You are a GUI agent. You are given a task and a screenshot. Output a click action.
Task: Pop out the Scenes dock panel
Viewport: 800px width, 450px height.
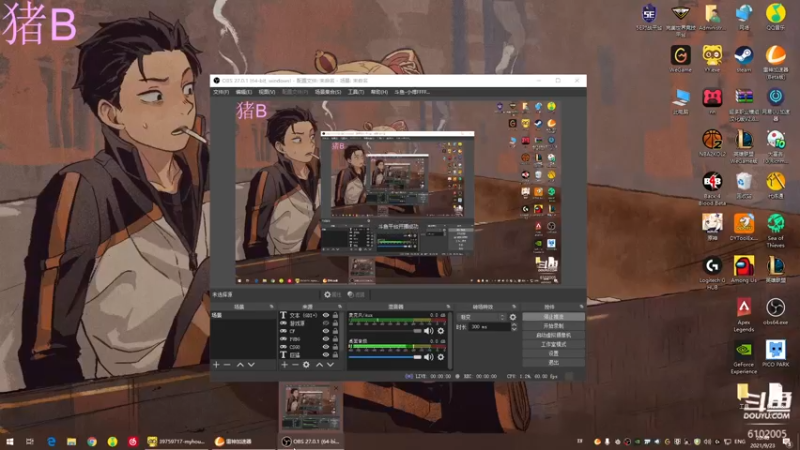tap(271, 307)
